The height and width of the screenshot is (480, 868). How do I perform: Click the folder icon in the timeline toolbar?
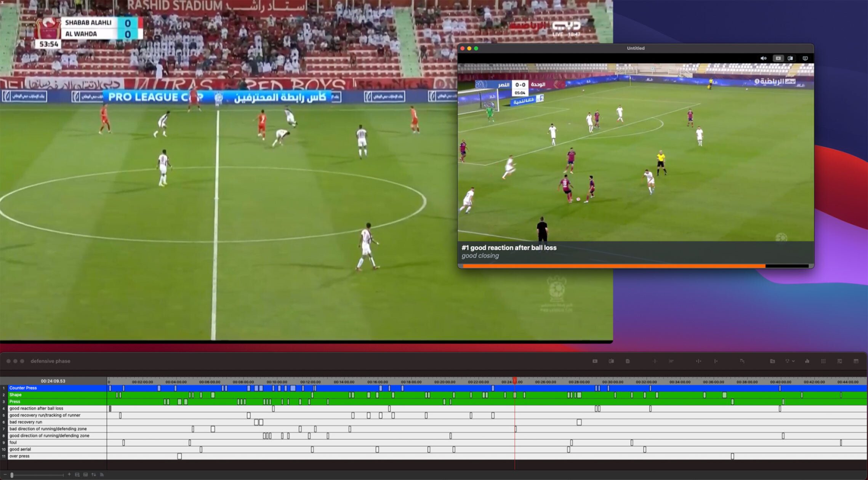pos(773,361)
